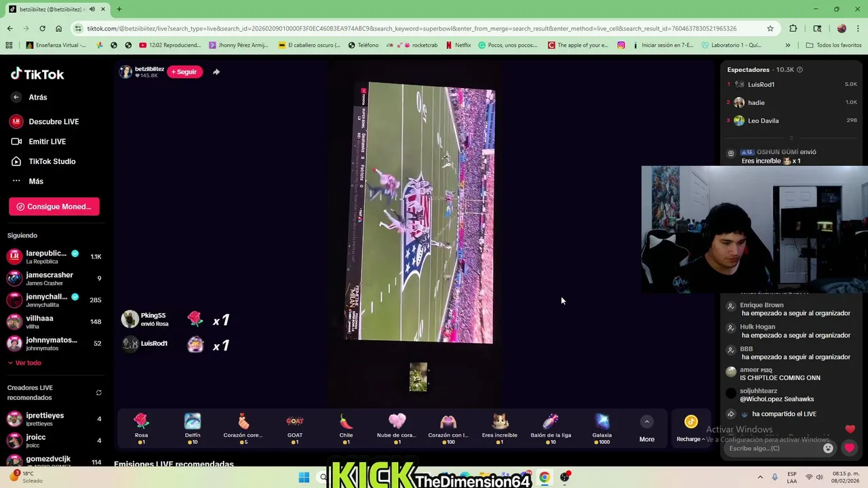The height and width of the screenshot is (488, 868).
Task: Send a heart like
Action: tap(849, 448)
